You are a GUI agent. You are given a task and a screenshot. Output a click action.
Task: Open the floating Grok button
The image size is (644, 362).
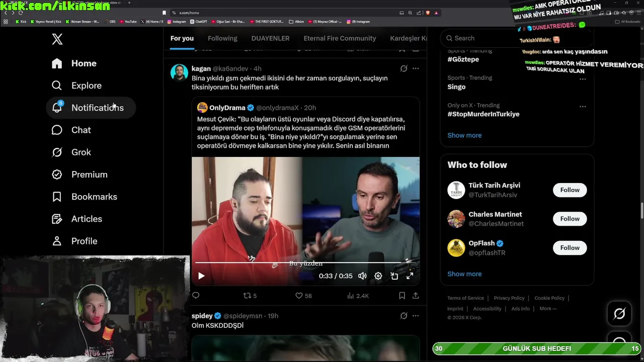click(619, 314)
